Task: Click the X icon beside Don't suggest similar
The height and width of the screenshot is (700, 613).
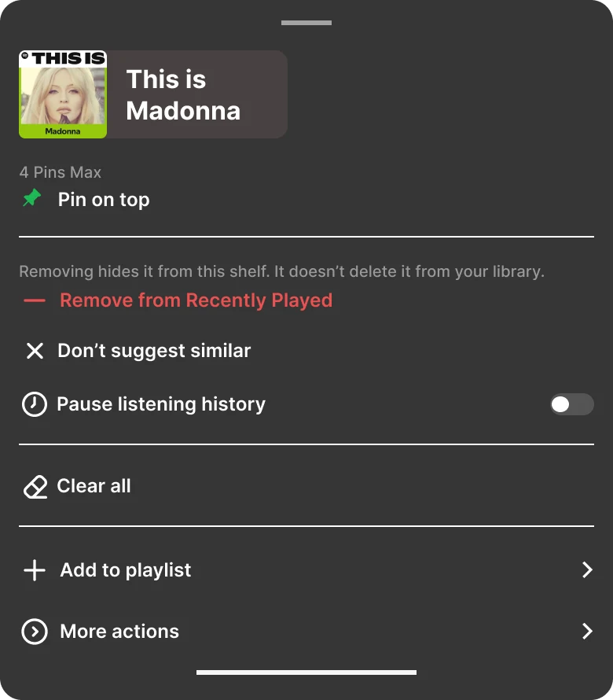Action: [x=35, y=351]
